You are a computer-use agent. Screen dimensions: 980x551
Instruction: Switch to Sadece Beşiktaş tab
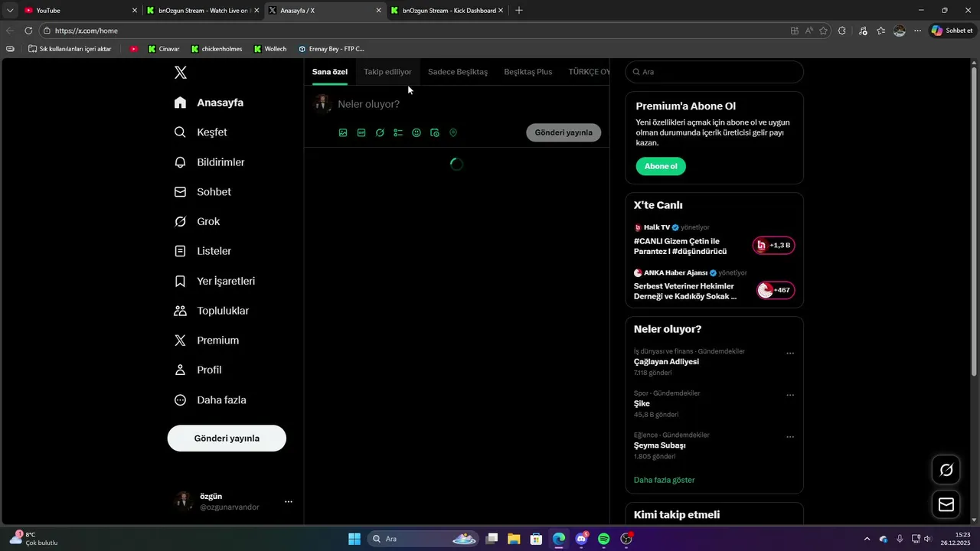[458, 72]
